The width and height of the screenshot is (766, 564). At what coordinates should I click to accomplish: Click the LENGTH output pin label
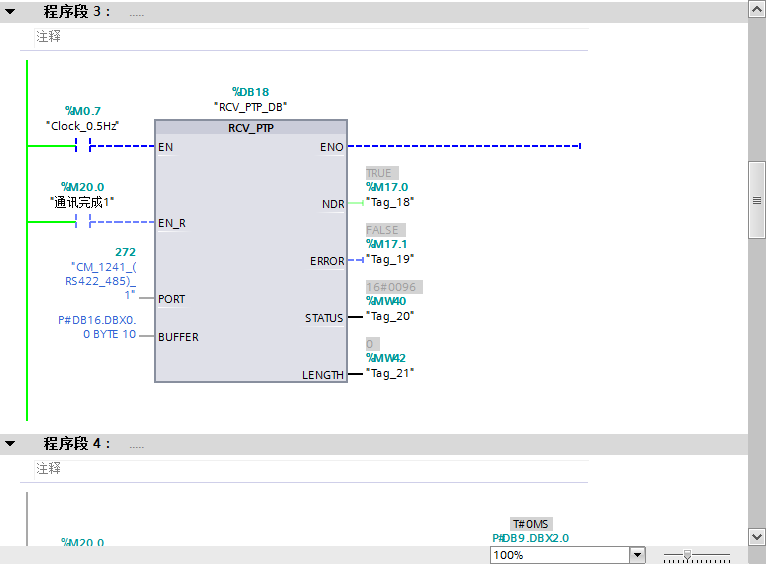pyautogui.click(x=322, y=375)
